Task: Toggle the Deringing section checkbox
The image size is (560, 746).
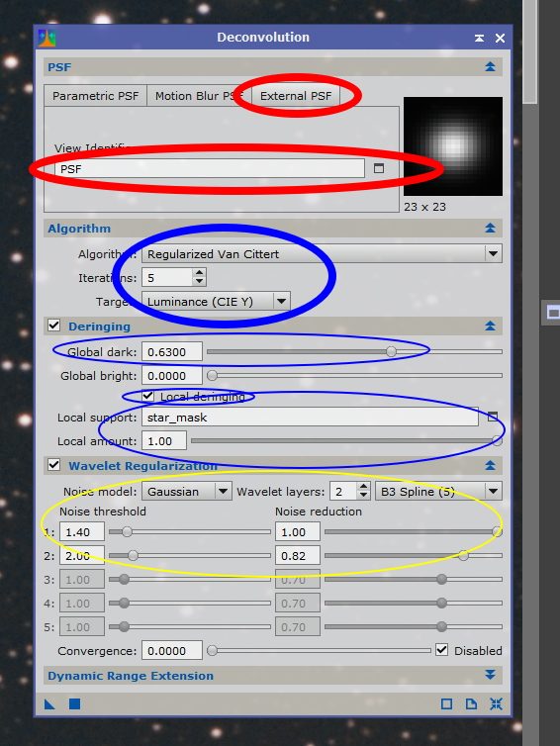Action: pos(54,326)
